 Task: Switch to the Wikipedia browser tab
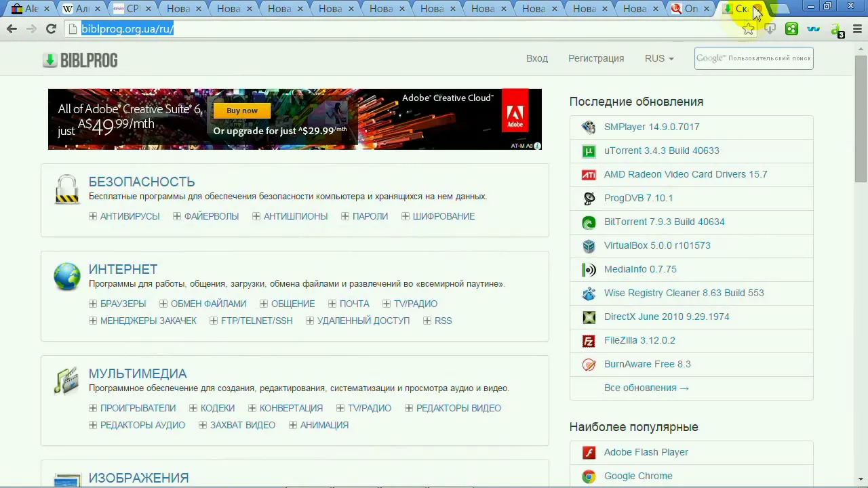81,9
